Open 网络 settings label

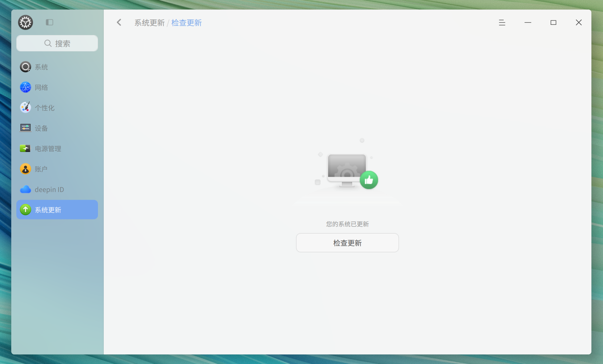click(x=41, y=88)
